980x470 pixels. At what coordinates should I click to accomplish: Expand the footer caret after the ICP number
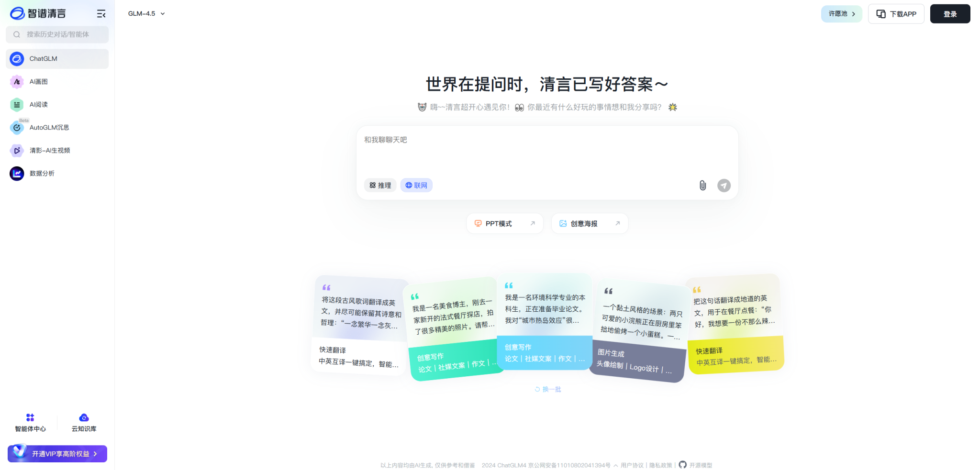click(x=616, y=465)
